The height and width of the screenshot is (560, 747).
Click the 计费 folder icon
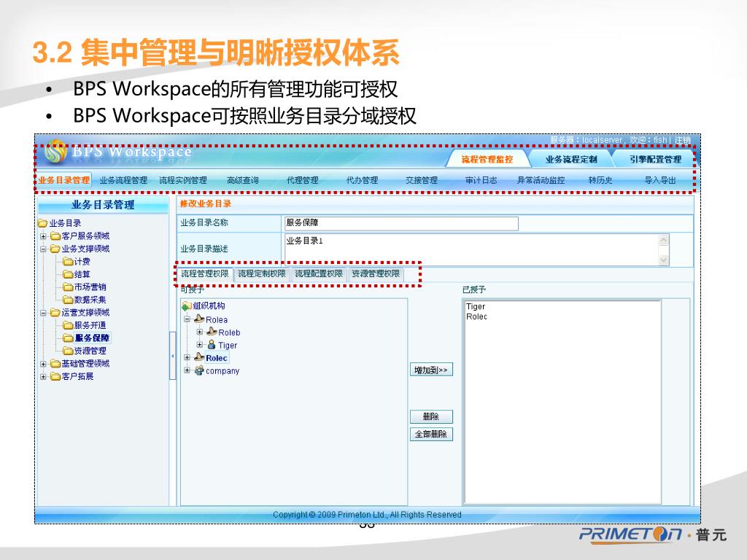68,262
